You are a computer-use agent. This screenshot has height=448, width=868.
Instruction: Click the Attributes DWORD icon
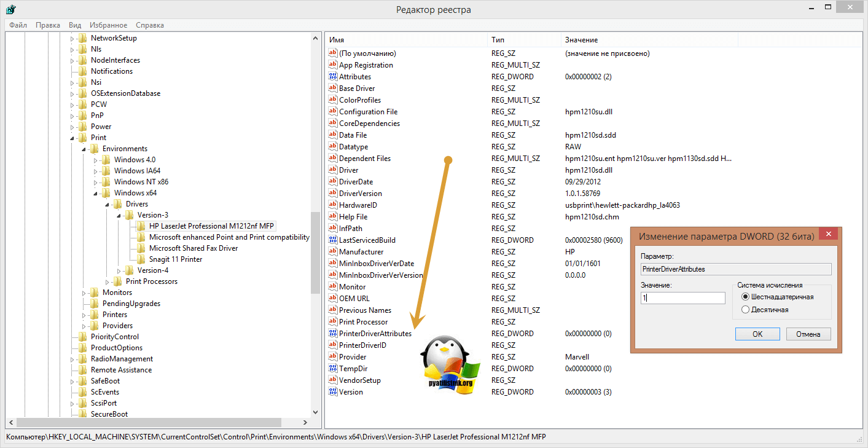pyautogui.click(x=333, y=77)
